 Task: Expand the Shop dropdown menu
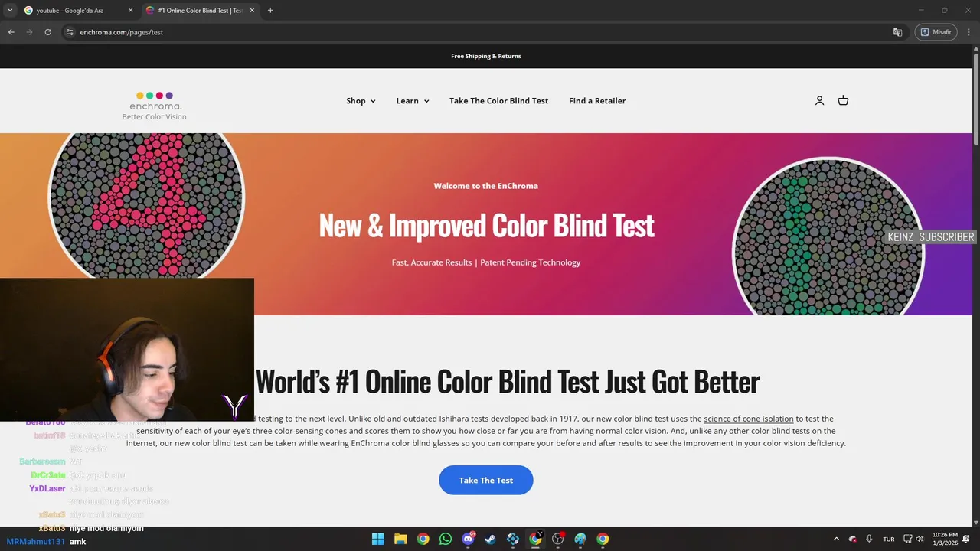tap(361, 100)
